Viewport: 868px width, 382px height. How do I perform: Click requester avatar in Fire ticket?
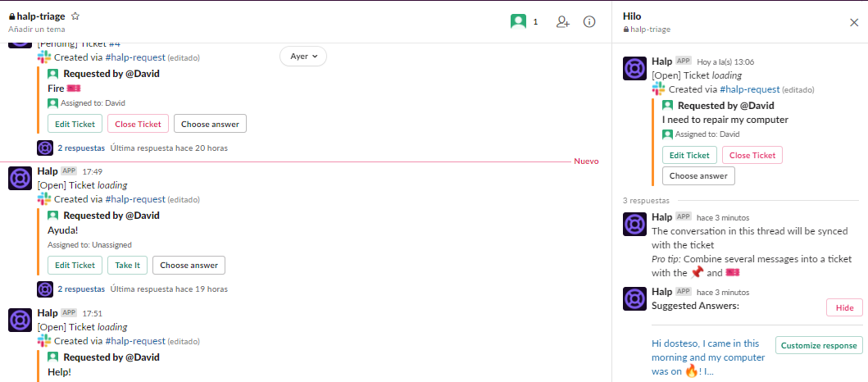(x=52, y=74)
